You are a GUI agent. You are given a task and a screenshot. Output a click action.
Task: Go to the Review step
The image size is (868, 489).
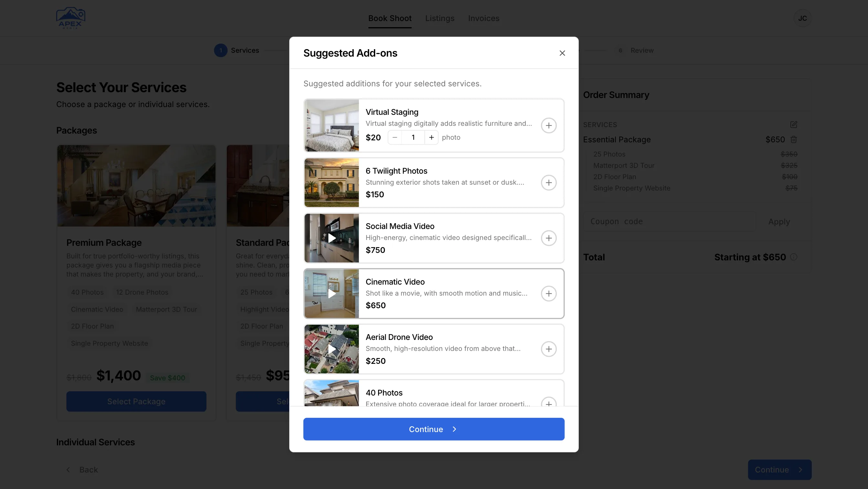(635, 50)
